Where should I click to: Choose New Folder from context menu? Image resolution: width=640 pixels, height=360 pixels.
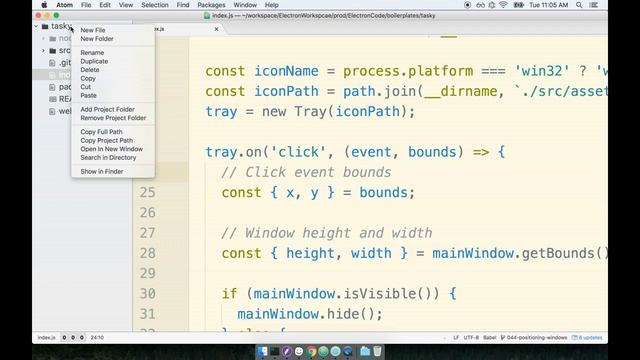coord(97,39)
